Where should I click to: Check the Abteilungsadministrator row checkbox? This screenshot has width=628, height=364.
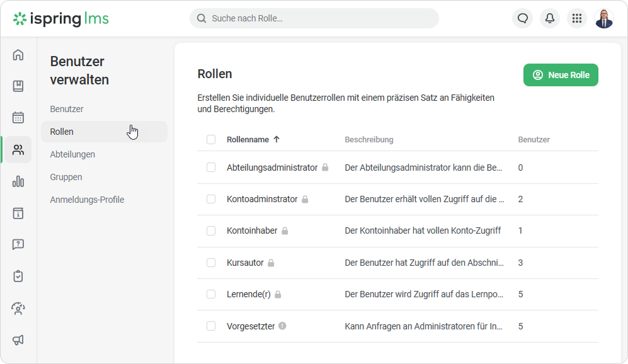click(x=211, y=168)
